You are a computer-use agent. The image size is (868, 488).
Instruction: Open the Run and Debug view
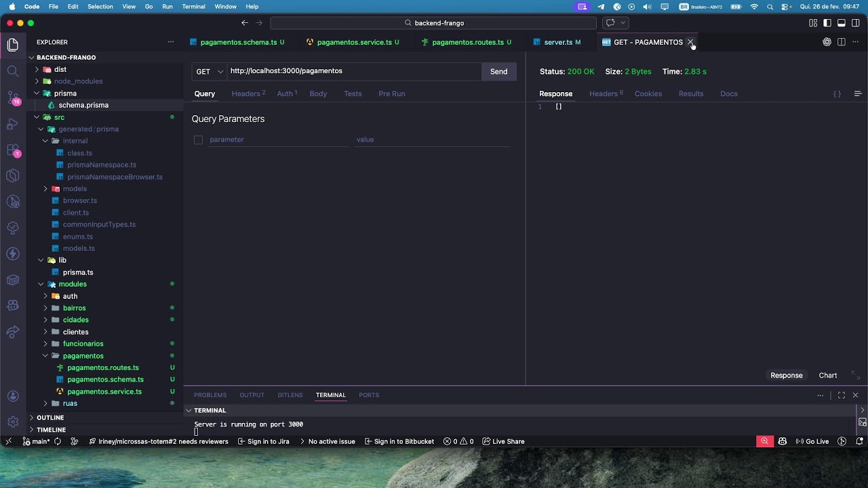[x=13, y=123]
